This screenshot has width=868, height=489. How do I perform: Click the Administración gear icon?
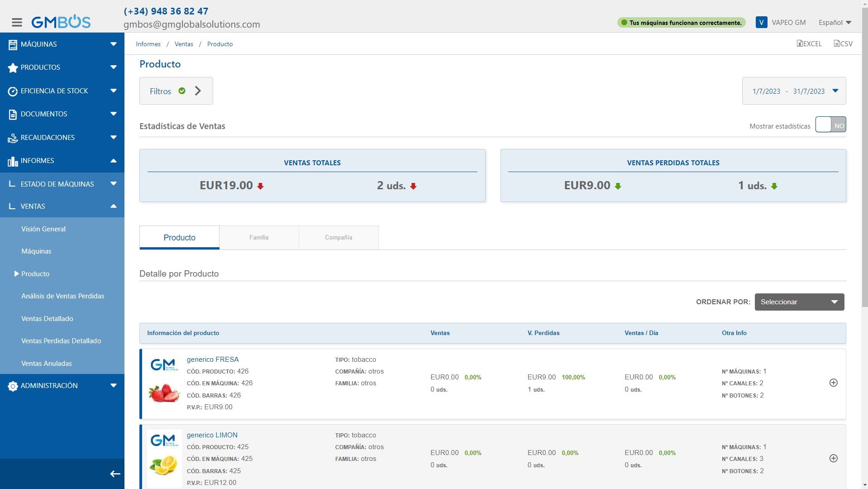(x=13, y=386)
